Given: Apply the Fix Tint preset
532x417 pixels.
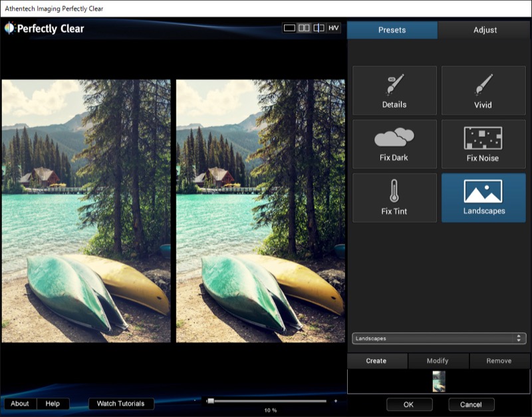Looking at the screenshot, I should point(394,198).
